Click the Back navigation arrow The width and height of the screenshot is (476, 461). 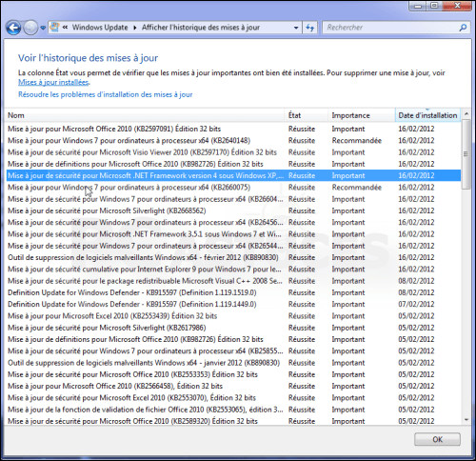click(x=13, y=28)
